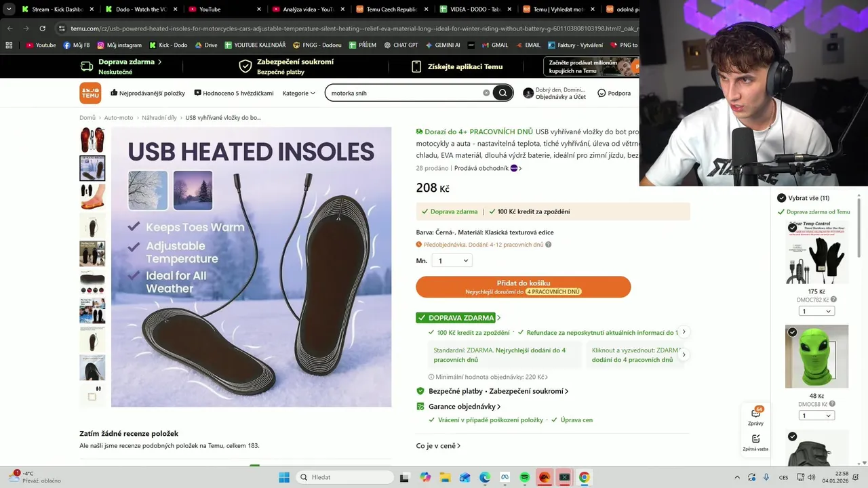This screenshot has width=868, height=488.
Task: Open Microsoft Edge from the taskbar
Action: coord(485,477)
